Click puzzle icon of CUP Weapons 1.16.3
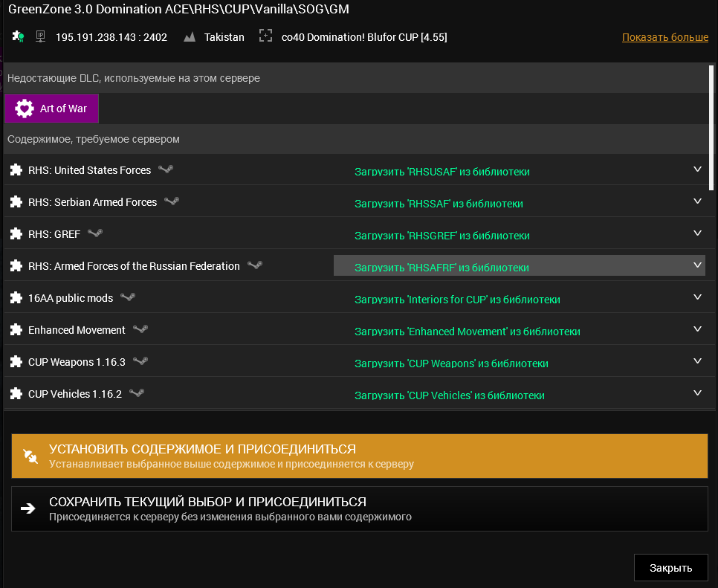The image size is (718, 588). pyautogui.click(x=16, y=362)
